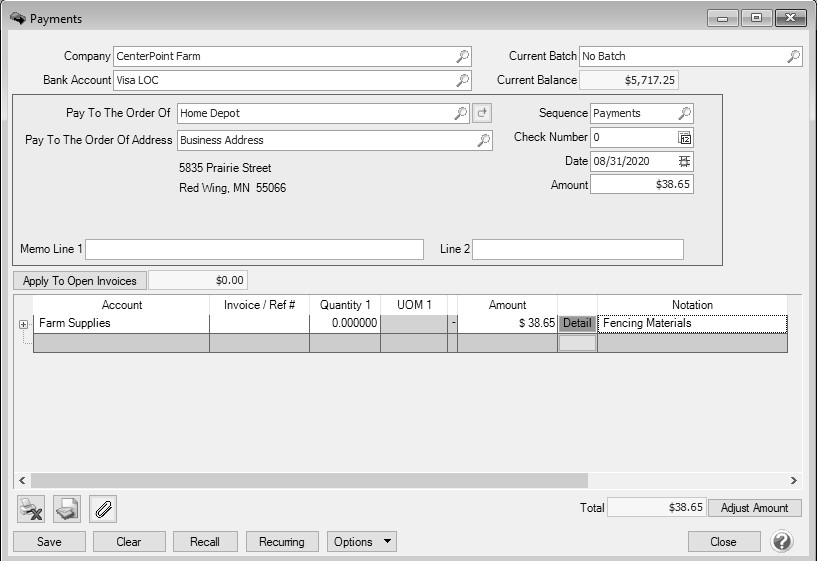Click the Company field lookup magnifier icon
817x561 pixels.
tap(462, 57)
